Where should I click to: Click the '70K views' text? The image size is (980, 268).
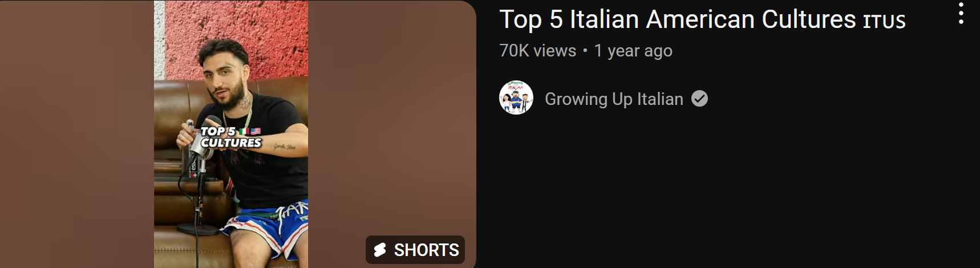coord(538,51)
